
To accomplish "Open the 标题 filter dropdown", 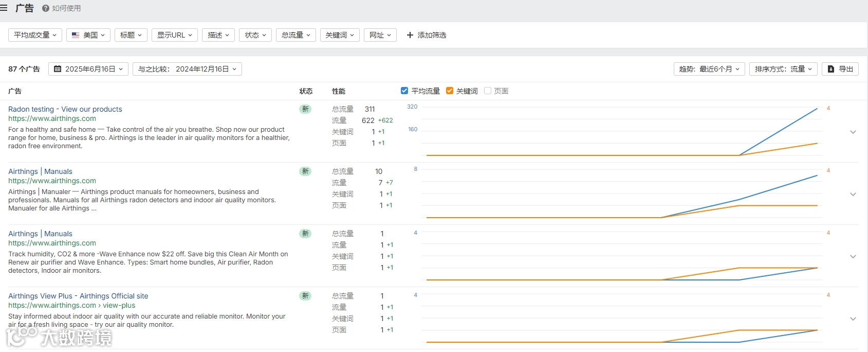I will coord(131,35).
